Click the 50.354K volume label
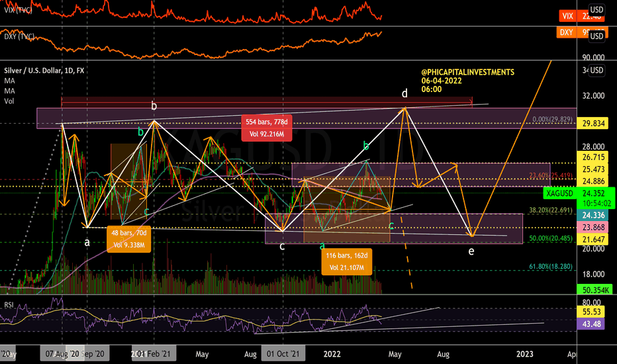The width and height of the screenshot is (617, 364). click(594, 290)
